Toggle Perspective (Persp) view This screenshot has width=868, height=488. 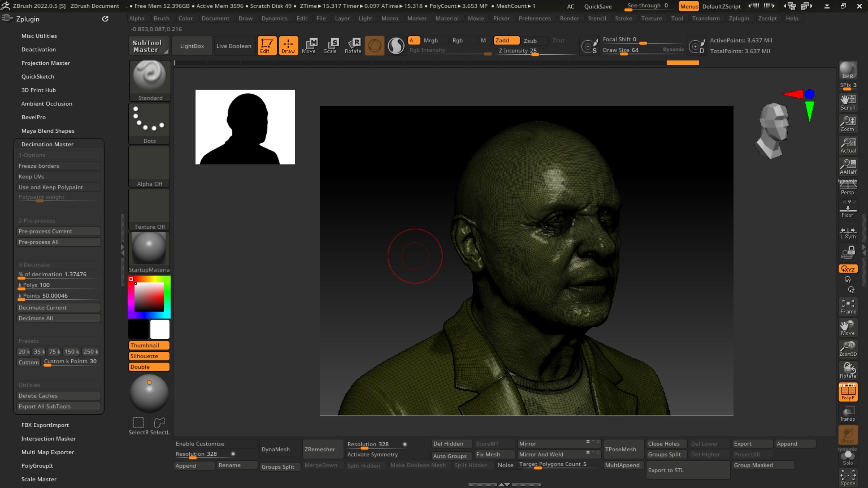(x=848, y=188)
